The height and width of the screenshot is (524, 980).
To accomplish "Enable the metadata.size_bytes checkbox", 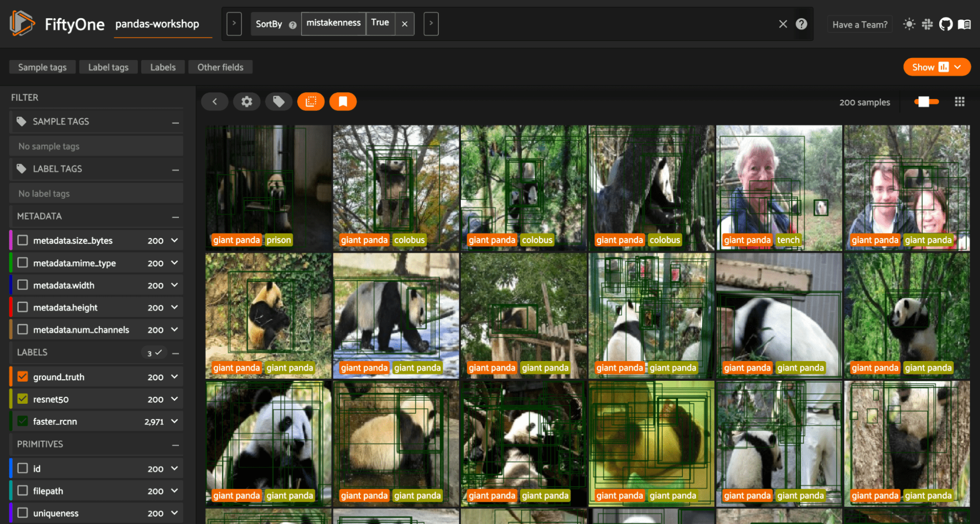I will tap(23, 240).
